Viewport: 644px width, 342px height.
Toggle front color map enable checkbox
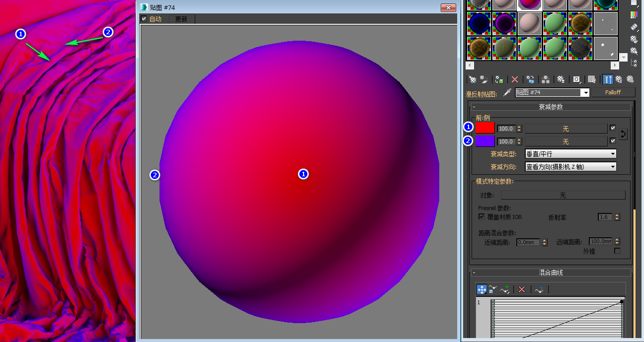[613, 128]
